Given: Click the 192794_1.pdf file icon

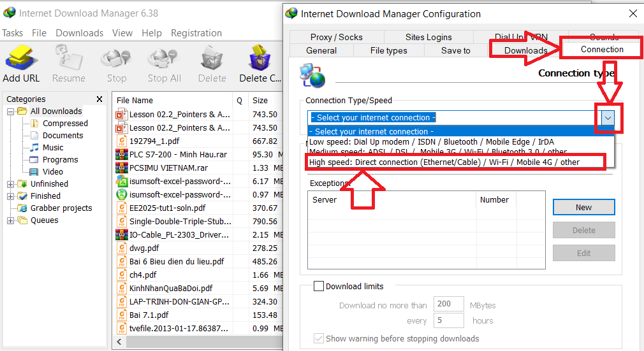Looking at the screenshot, I should [x=122, y=141].
